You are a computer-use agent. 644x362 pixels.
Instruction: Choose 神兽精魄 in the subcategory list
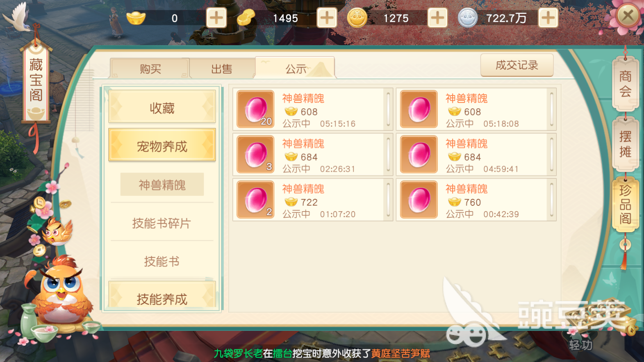162,184
